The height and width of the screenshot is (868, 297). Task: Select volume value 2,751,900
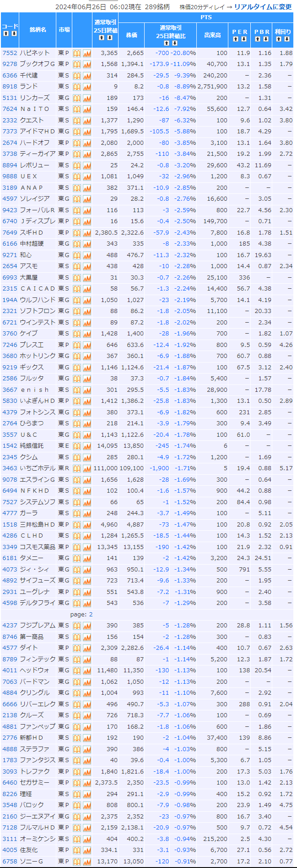tap(213, 87)
